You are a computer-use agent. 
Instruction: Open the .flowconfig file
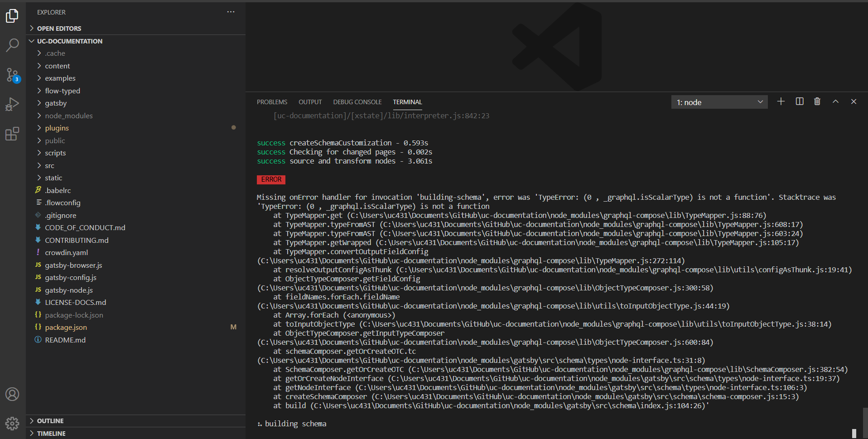tap(136, 203)
